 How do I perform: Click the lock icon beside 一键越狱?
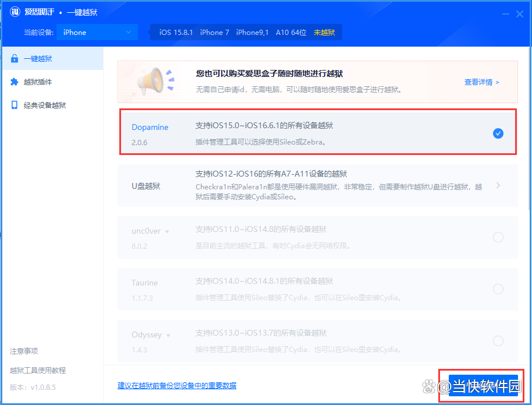pos(14,58)
